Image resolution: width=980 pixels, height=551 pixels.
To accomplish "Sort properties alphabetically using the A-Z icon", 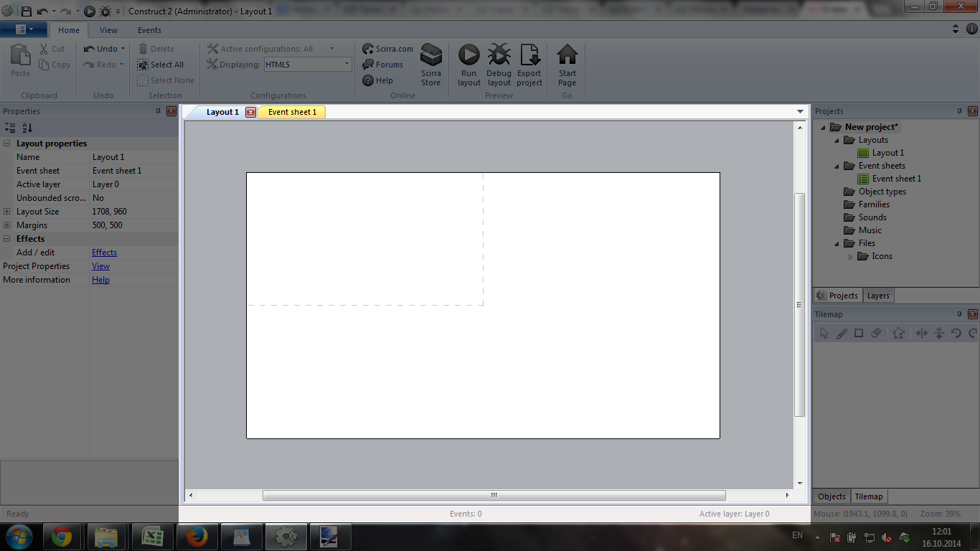I will pos(27,128).
